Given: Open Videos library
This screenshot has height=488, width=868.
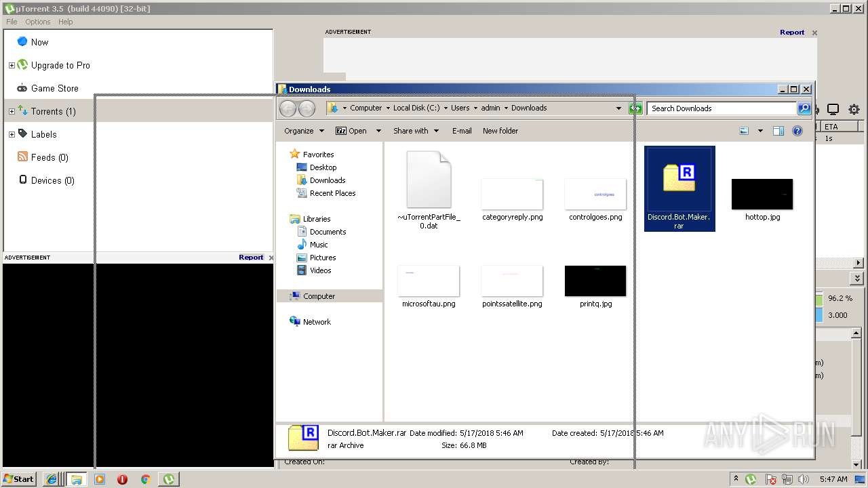Looking at the screenshot, I should [x=315, y=270].
